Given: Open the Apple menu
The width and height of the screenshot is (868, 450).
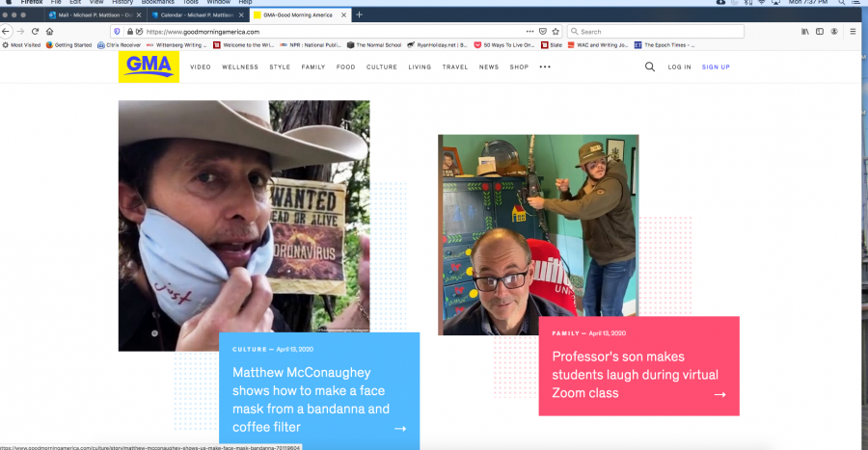Looking at the screenshot, I should coord(9,2).
